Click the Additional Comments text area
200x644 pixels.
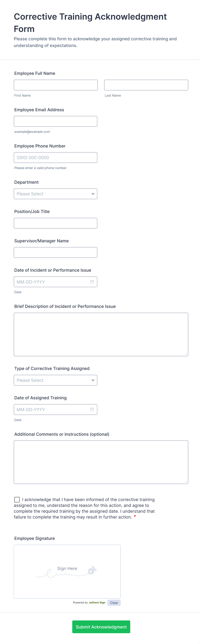click(x=101, y=462)
